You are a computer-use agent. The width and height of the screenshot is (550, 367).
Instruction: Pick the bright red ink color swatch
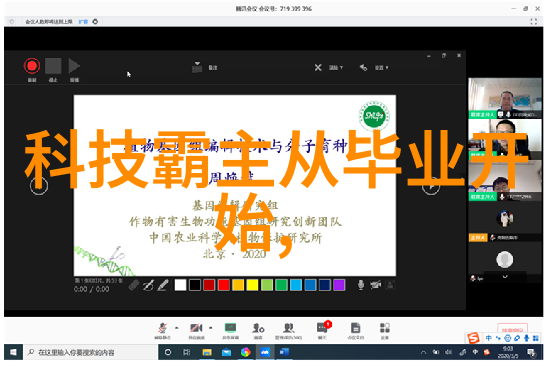(223, 285)
